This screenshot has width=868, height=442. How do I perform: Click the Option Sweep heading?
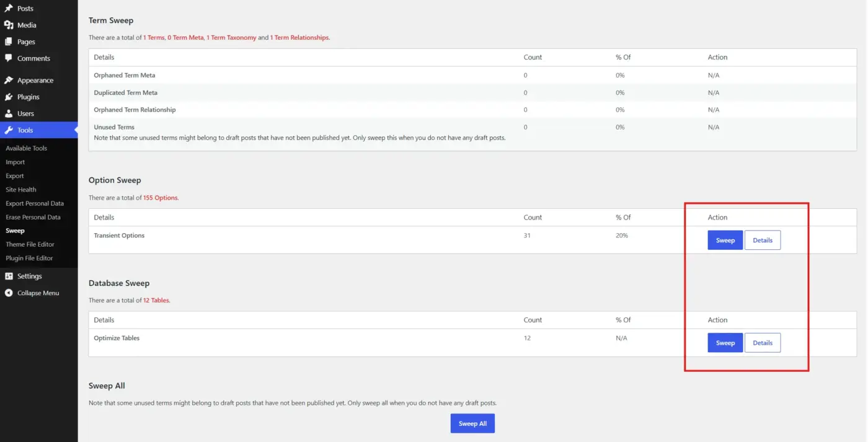point(115,180)
